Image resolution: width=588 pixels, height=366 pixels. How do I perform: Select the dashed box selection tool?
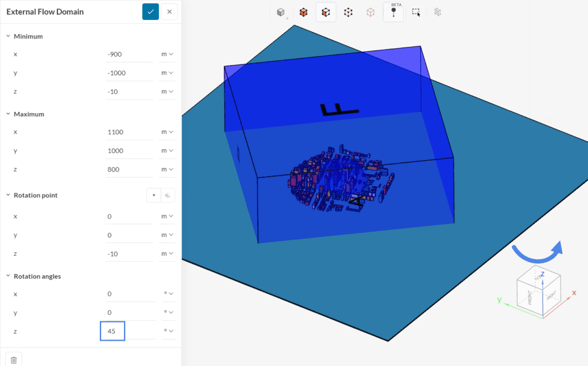click(416, 11)
